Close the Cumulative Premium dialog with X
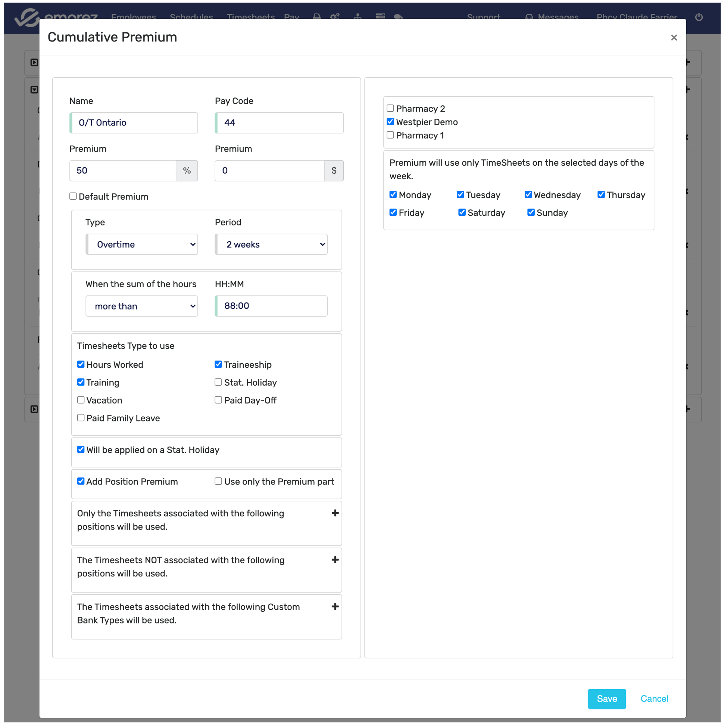The width and height of the screenshot is (724, 728). point(674,38)
